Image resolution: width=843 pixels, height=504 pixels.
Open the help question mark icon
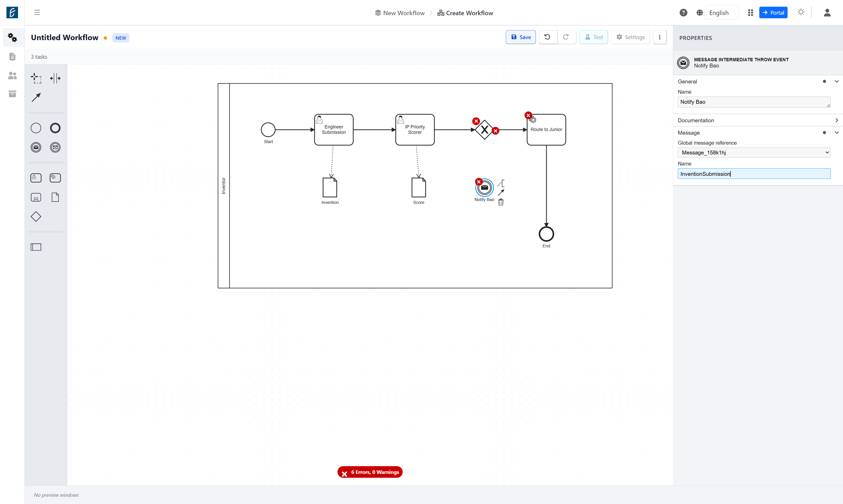click(683, 13)
